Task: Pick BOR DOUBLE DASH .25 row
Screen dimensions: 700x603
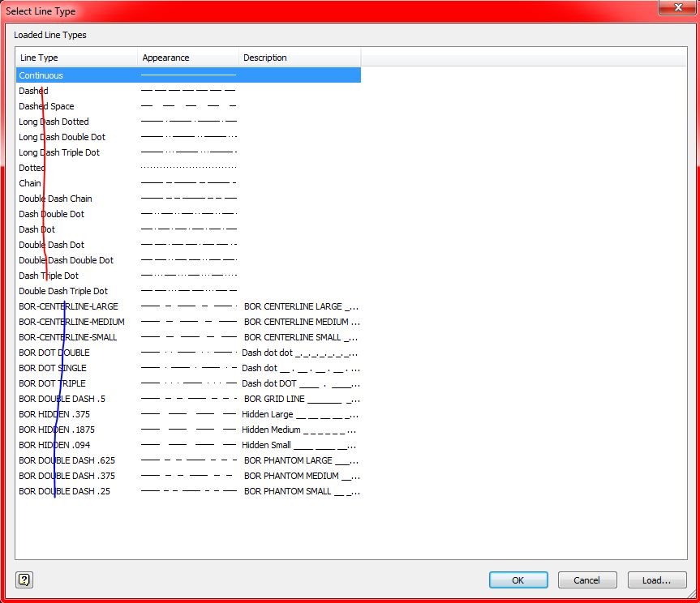Action: tap(188, 491)
